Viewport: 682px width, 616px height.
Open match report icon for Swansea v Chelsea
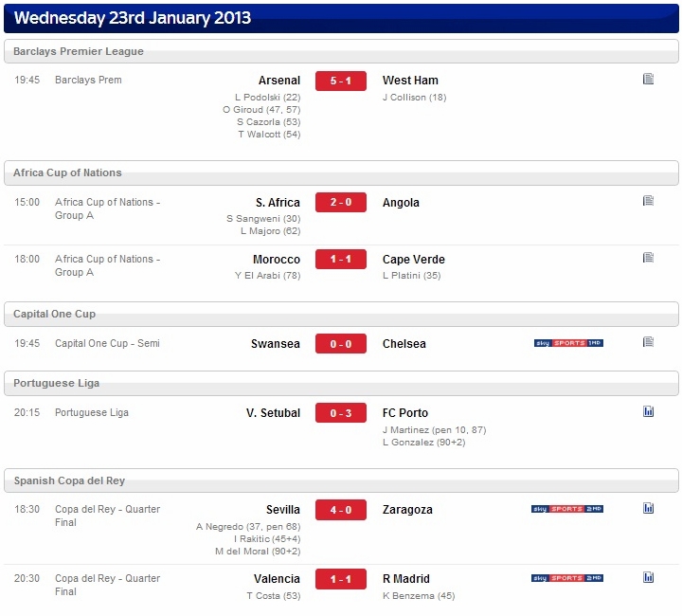point(648,342)
